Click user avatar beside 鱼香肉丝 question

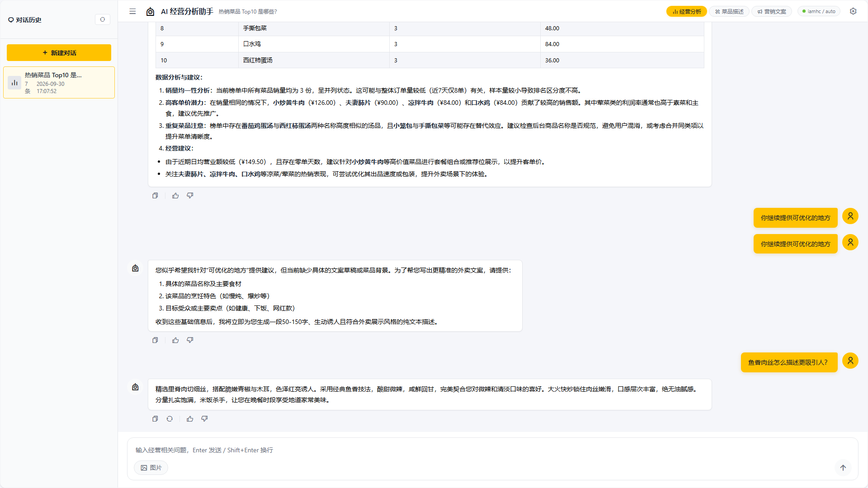[x=850, y=361]
